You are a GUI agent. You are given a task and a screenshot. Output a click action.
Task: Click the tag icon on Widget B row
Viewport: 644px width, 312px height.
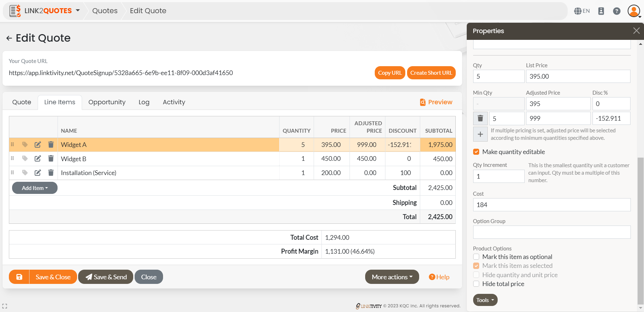pyautogui.click(x=25, y=158)
